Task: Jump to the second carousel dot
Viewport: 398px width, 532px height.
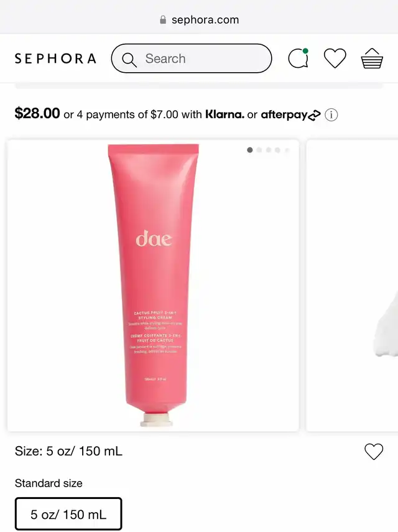Action: pyautogui.click(x=259, y=150)
